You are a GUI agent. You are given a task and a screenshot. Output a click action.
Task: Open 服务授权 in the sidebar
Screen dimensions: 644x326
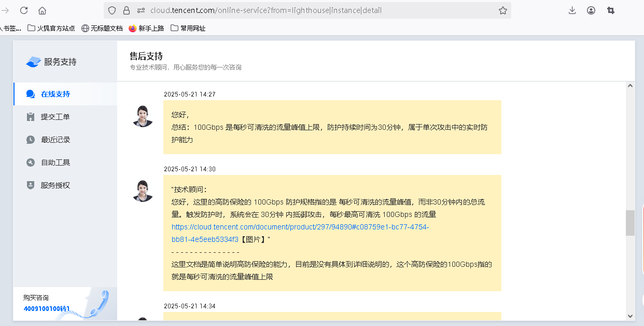coord(65,185)
